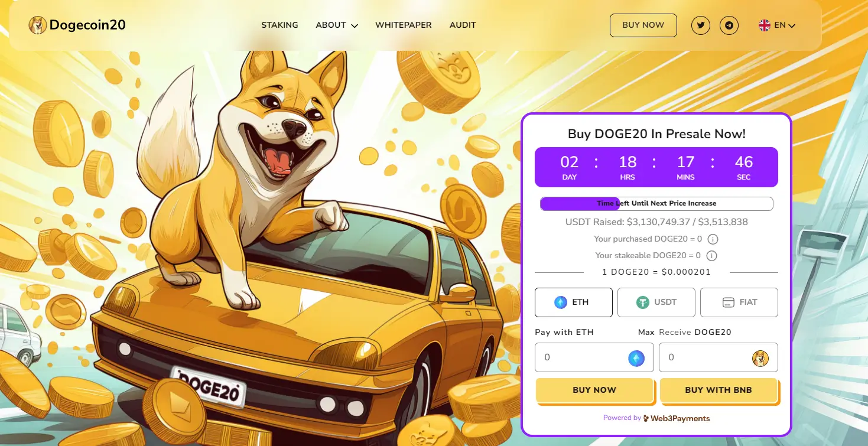Click BUY WITH BNB button

coord(719,390)
